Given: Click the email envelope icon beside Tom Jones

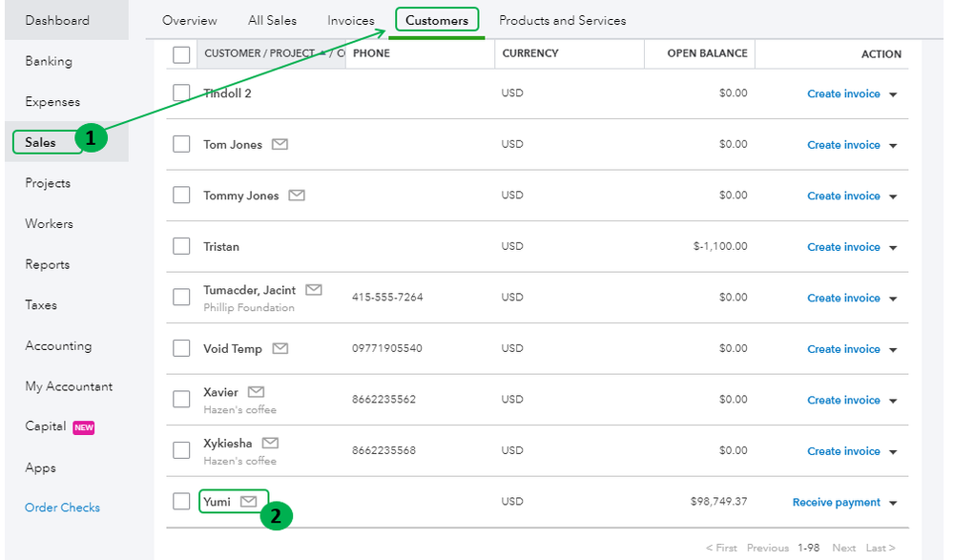Looking at the screenshot, I should tap(280, 144).
